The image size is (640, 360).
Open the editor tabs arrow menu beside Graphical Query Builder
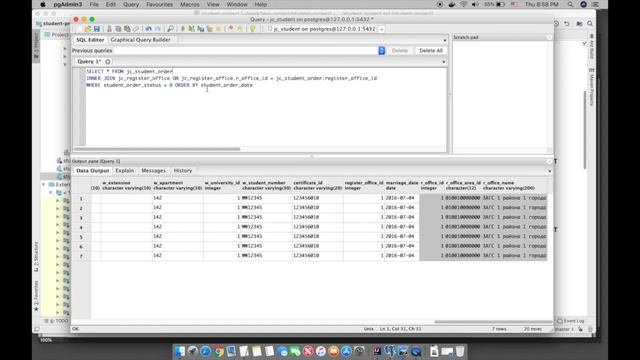(444, 40)
